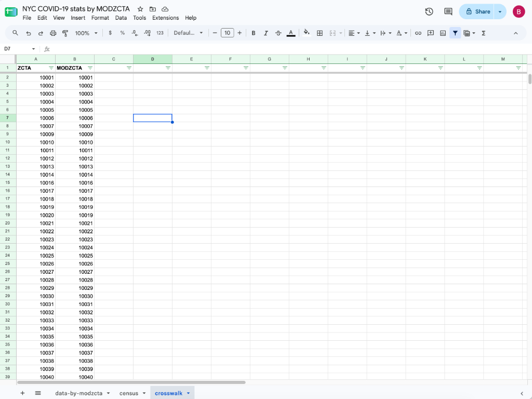The width and height of the screenshot is (532, 399).
Task: Open the font family dropdown
Action: (x=188, y=33)
